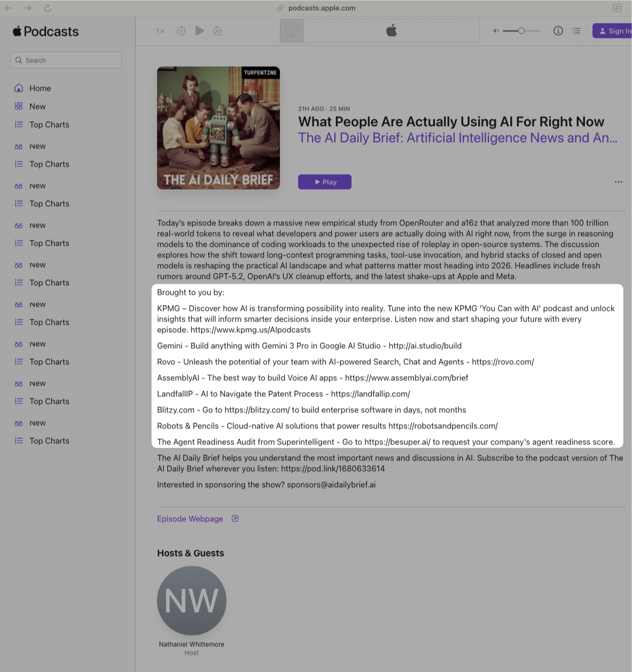Go to Home in the sidebar

point(40,88)
